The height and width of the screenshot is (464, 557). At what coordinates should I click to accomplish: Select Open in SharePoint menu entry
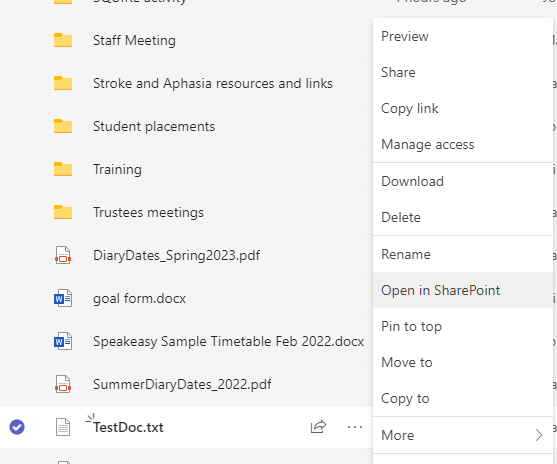463,290
